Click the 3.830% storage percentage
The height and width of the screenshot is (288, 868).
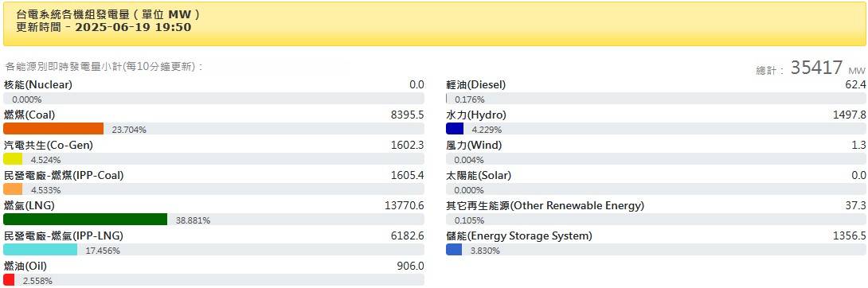[485, 251]
